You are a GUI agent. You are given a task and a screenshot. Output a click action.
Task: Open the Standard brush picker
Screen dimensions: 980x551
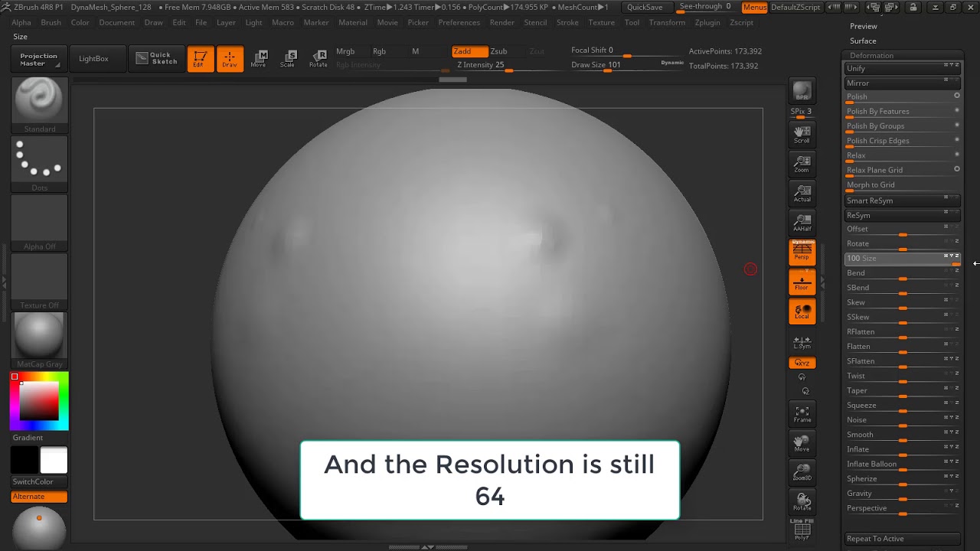(x=39, y=105)
